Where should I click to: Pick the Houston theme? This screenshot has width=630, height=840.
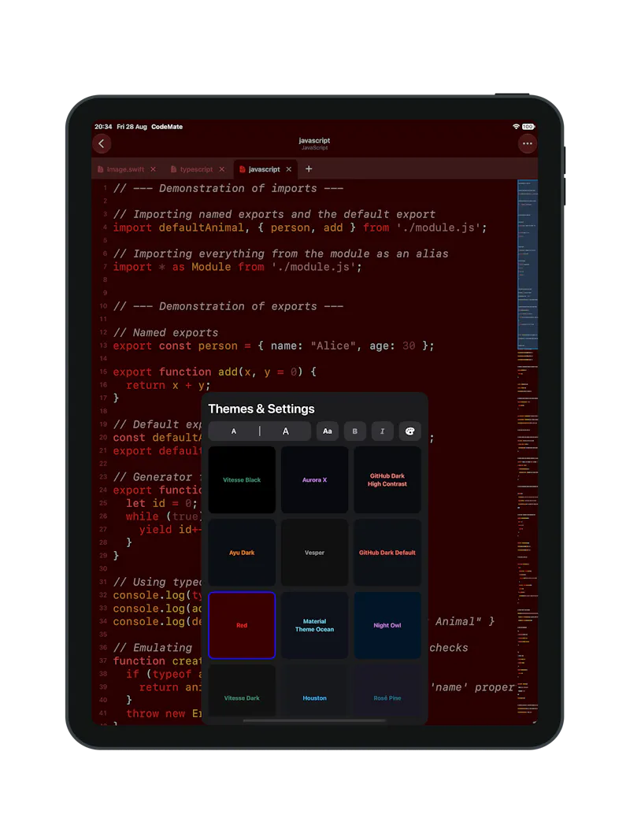[314, 691]
